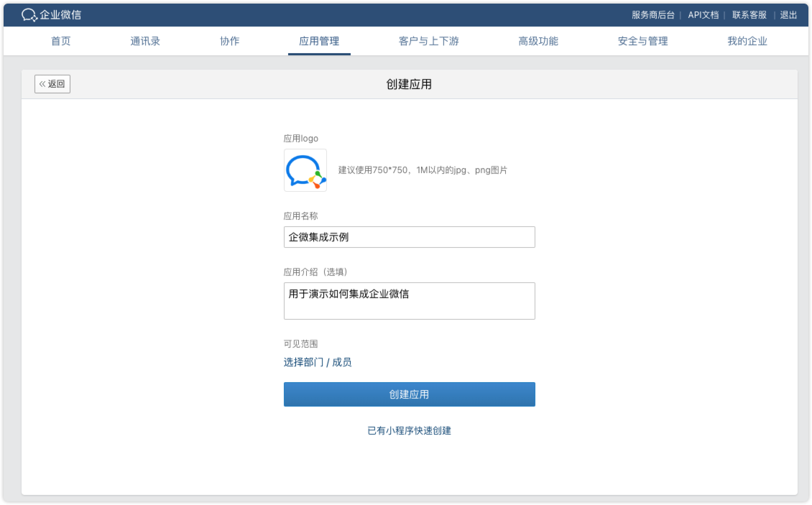812x505 pixels.
Task: Click 选择部门 / 成员 link
Action: click(318, 362)
